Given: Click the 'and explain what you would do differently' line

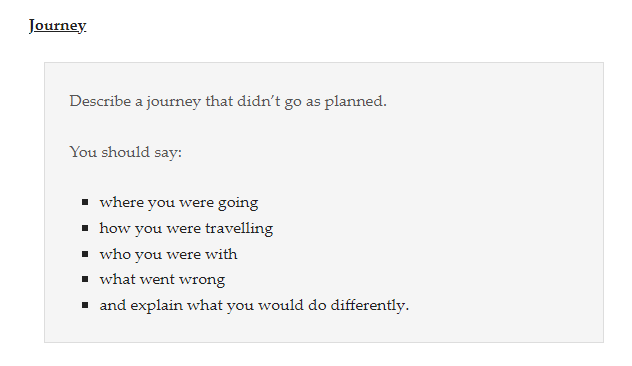Looking at the screenshot, I should pos(254,306).
